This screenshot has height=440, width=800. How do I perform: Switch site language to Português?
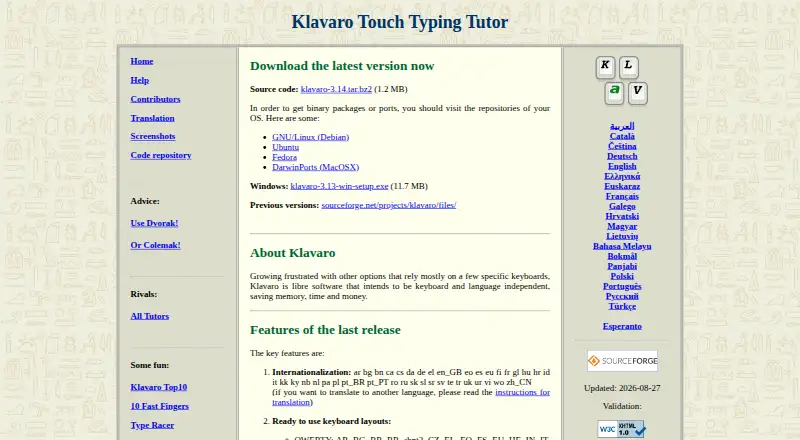point(622,286)
